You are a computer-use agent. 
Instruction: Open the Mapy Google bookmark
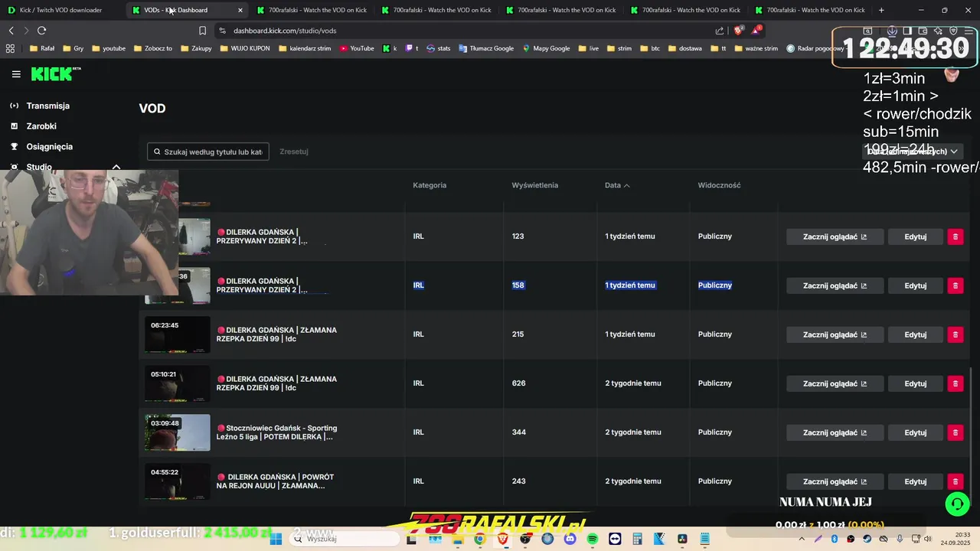546,48
